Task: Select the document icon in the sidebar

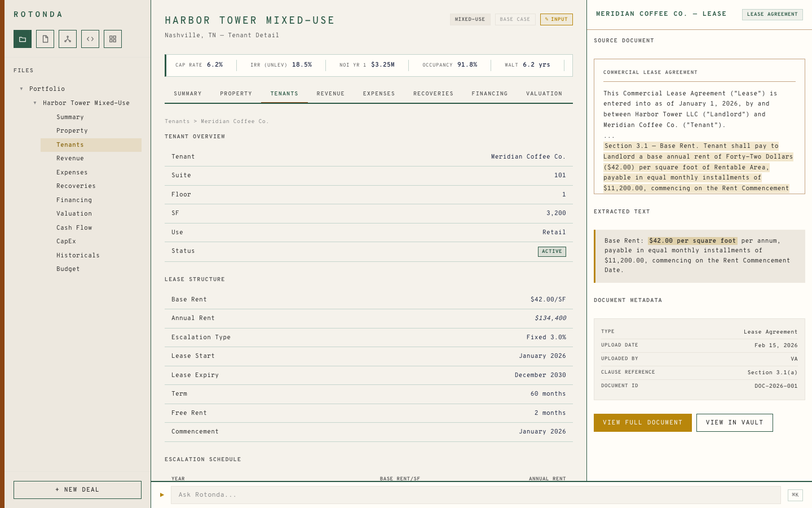Action: [x=45, y=38]
